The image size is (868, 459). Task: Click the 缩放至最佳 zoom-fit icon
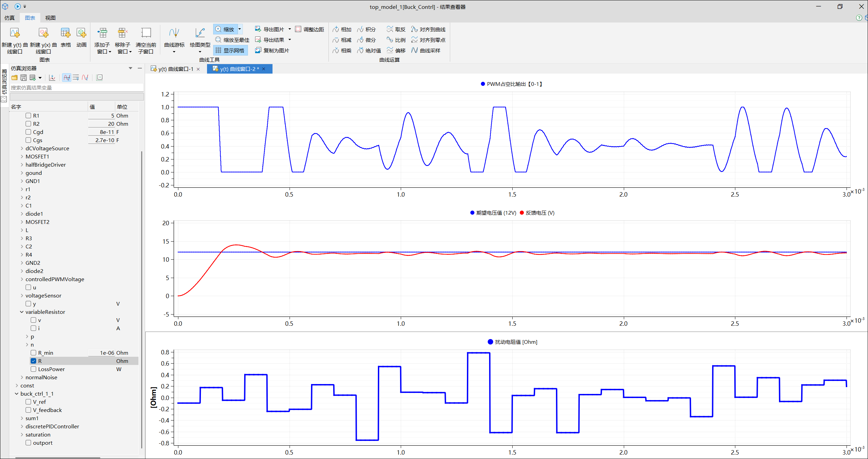click(218, 40)
